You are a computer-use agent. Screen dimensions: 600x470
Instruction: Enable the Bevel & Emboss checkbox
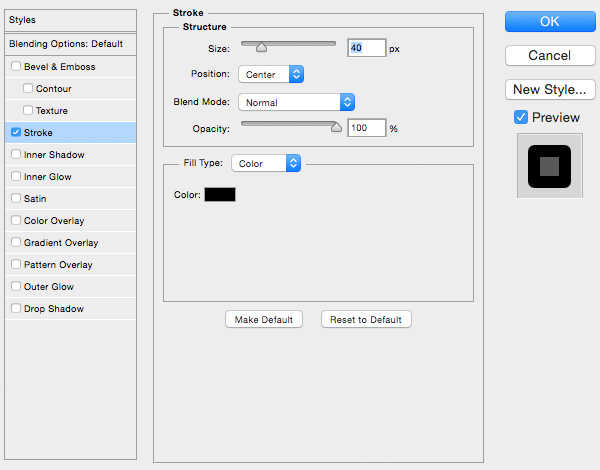click(16, 66)
